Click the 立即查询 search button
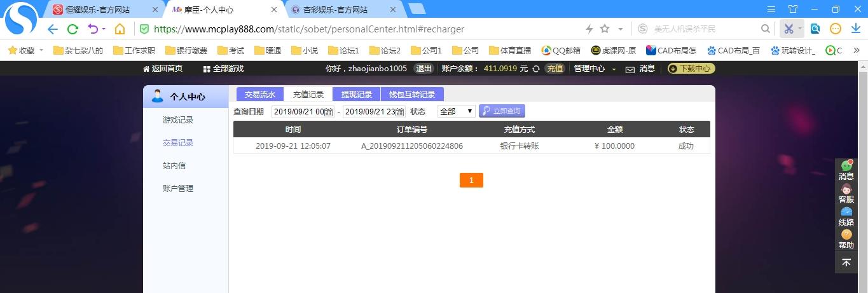 click(502, 111)
